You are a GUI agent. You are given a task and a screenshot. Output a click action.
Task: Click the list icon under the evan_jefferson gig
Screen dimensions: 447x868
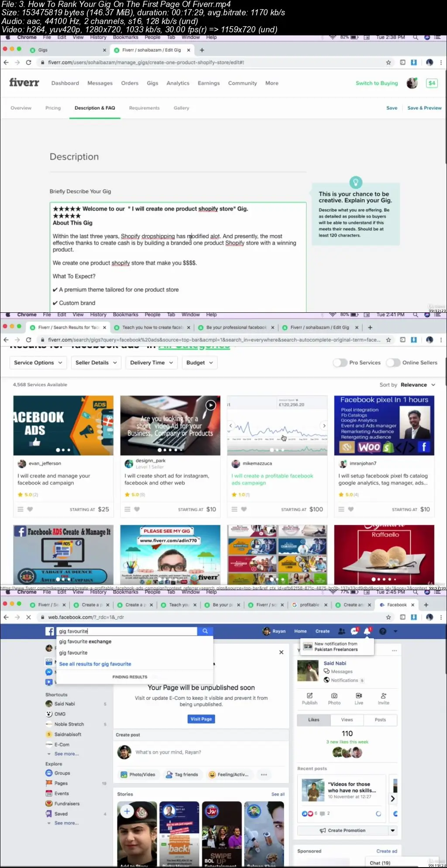pos(20,509)
